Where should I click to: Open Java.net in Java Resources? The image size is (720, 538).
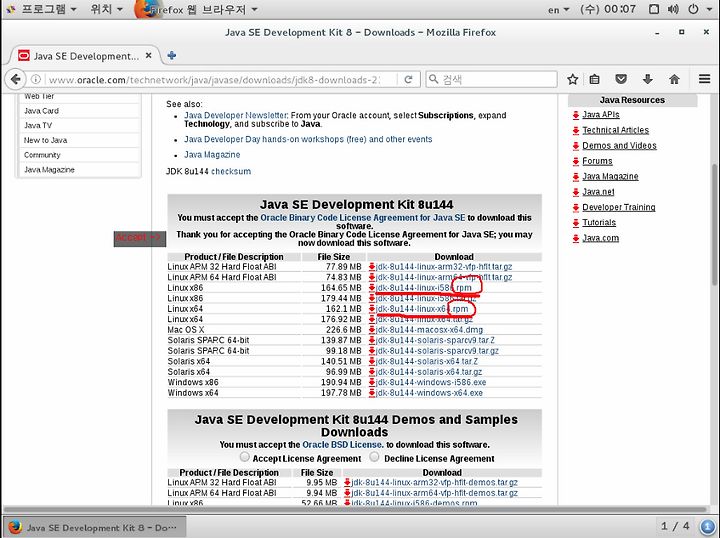598,192
